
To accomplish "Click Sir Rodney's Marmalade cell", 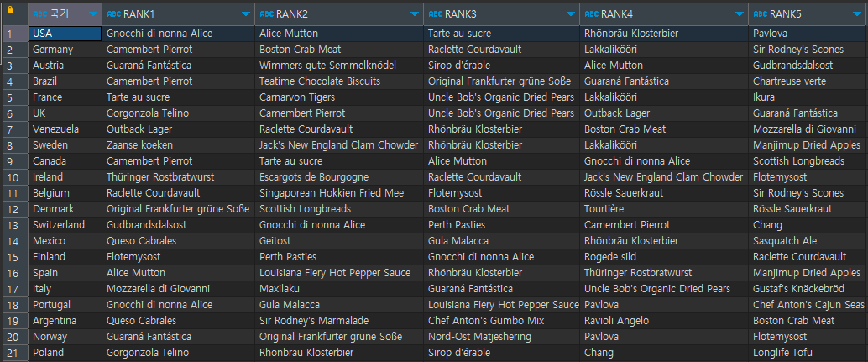I will coord(339,321).
